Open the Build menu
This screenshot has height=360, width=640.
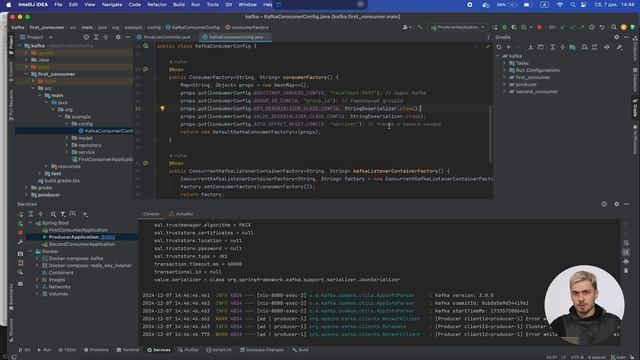pyautogui.click(x=179, y=4)
